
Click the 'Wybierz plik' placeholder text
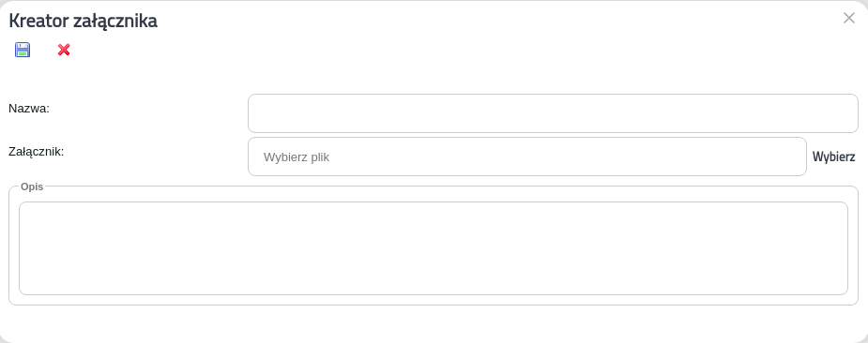(297, 157)
